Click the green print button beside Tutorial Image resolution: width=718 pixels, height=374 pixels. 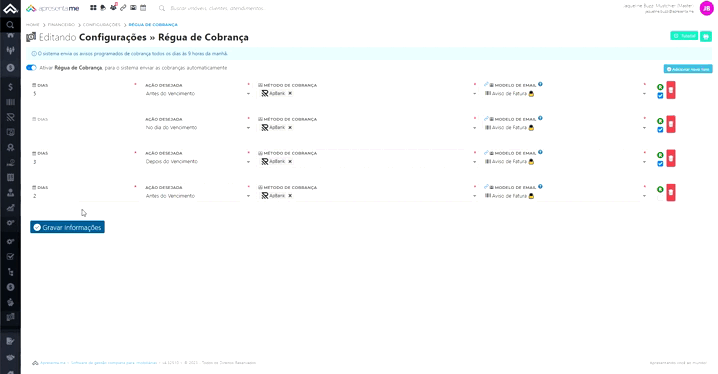pyautogui.click(x=706, y=36)
